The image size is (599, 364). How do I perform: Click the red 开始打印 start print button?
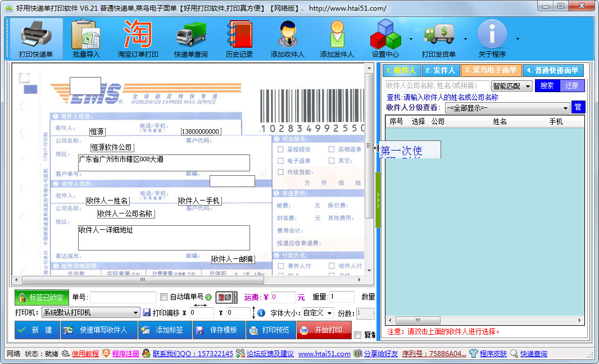pos(324,330)
